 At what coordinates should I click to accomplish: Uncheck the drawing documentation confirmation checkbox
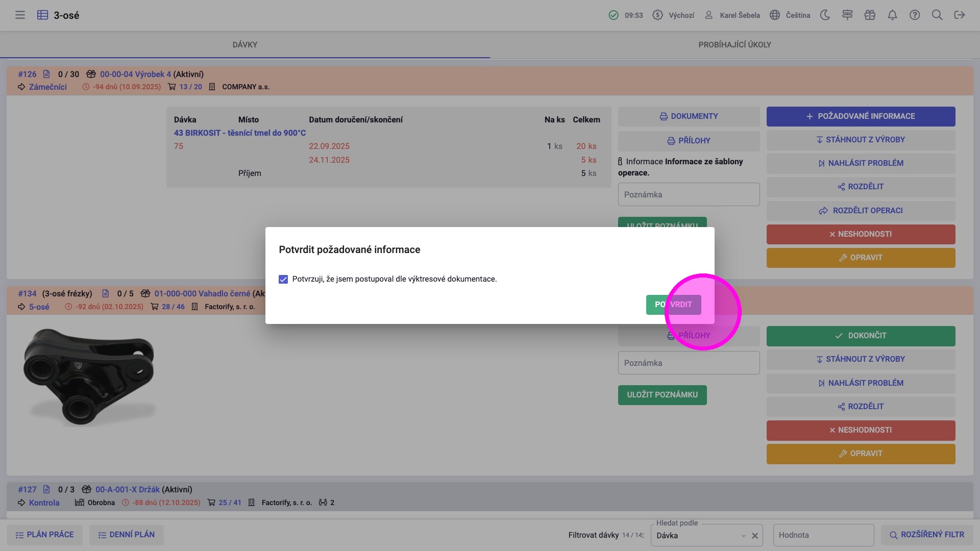coord(283,279)
